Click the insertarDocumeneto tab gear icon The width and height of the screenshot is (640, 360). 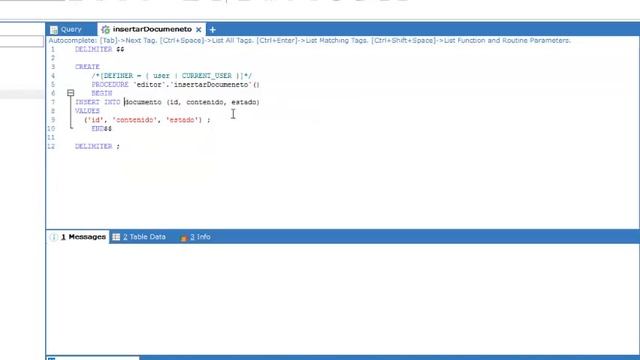pos(105,29)
